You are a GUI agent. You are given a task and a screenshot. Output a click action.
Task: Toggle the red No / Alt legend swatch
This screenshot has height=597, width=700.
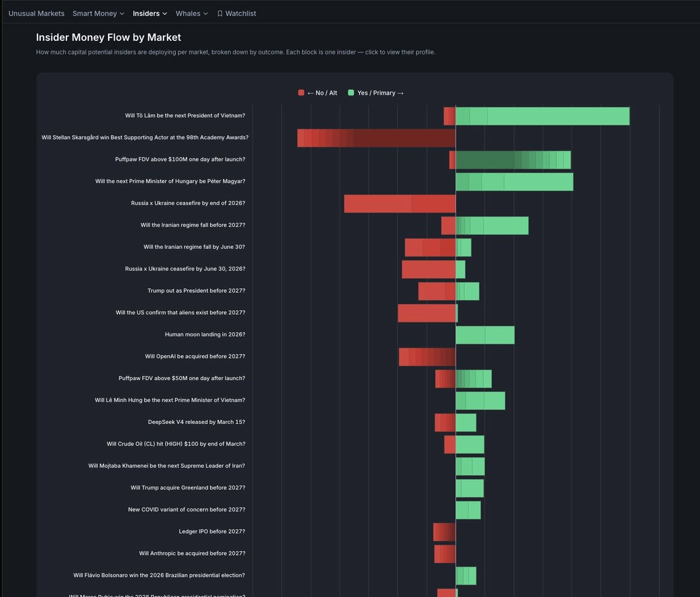tap(301, 93)
